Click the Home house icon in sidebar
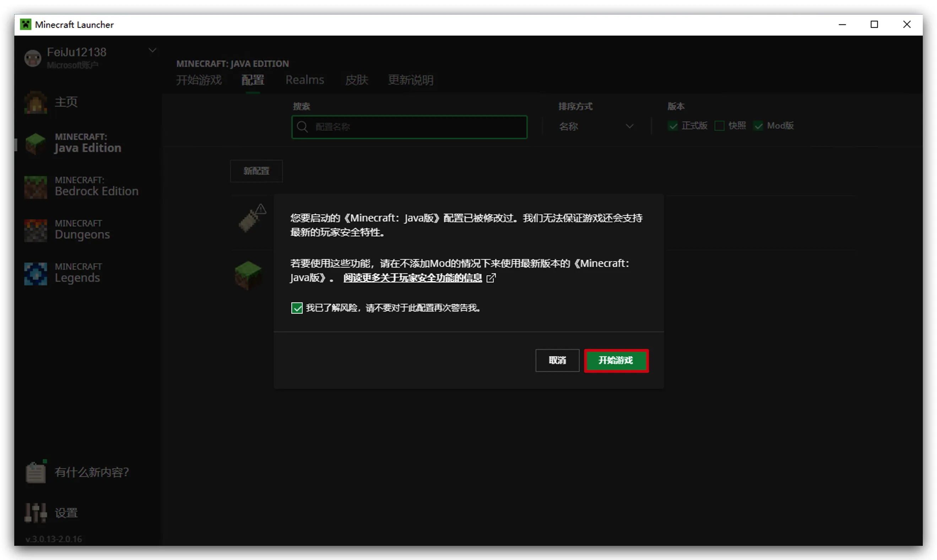 [x=36, y=102]
